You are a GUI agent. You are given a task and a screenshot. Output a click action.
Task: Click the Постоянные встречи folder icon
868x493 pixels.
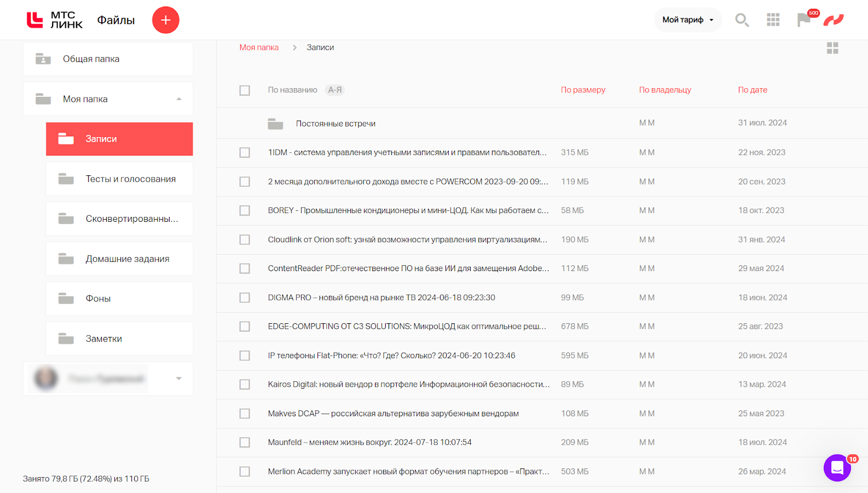[275, 124]
